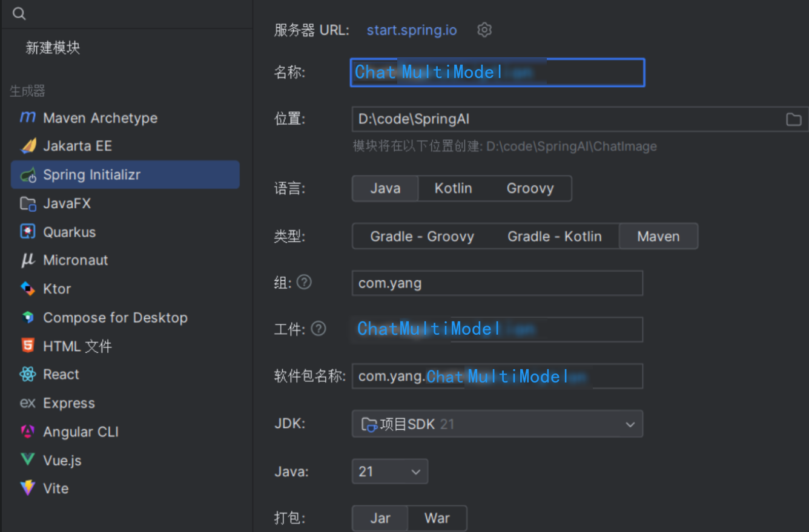
Task: Select Maven build type
Action: tap(658, 236)
